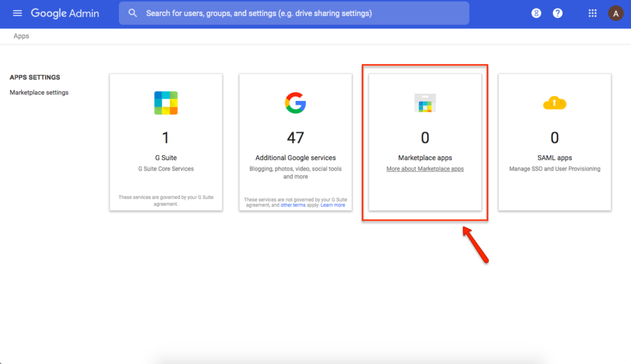
Task: Click Manage SSO and User Provisioning text
Action: click(555, 169)
